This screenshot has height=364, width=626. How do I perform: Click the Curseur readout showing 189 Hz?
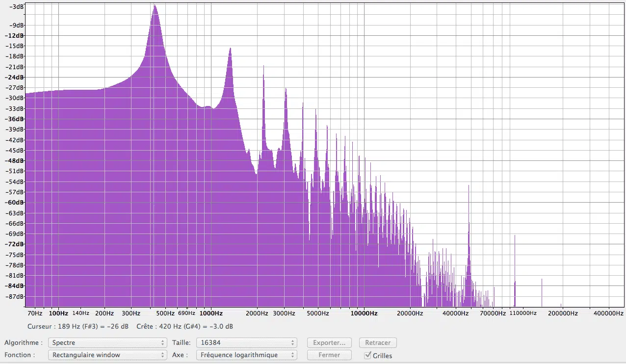coord(78,326)
